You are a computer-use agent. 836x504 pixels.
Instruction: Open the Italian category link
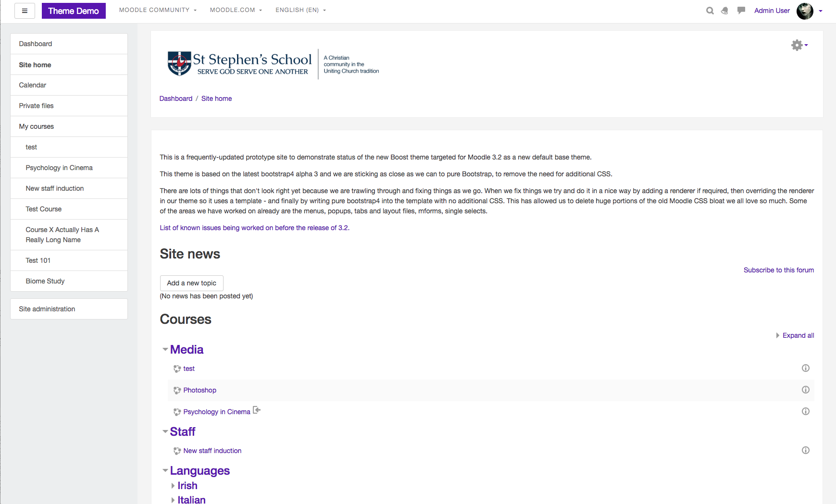[x=191, y=500]
